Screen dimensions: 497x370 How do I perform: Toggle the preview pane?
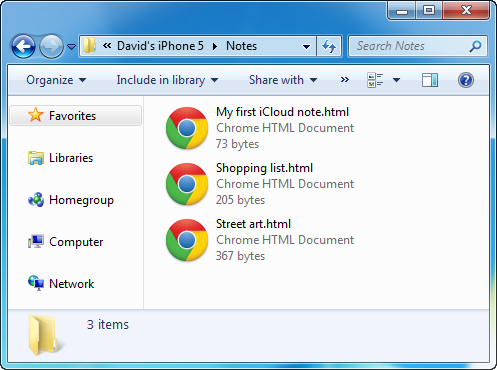[x=430, y=80]
